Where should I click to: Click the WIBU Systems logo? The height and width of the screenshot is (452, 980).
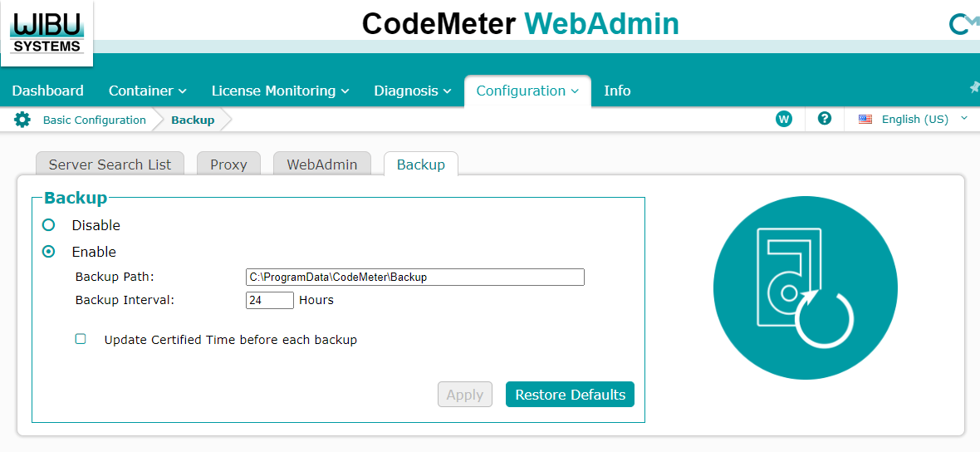(x=47, y=32)
